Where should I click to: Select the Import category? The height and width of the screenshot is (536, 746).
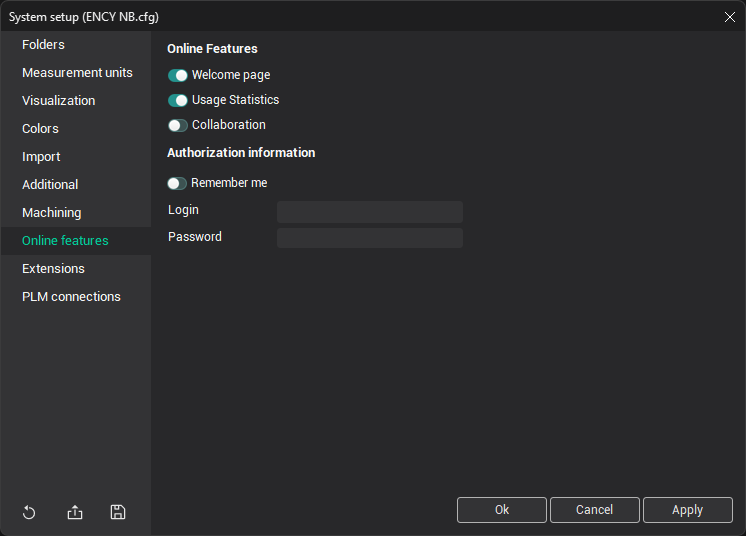tap(41, 157)
